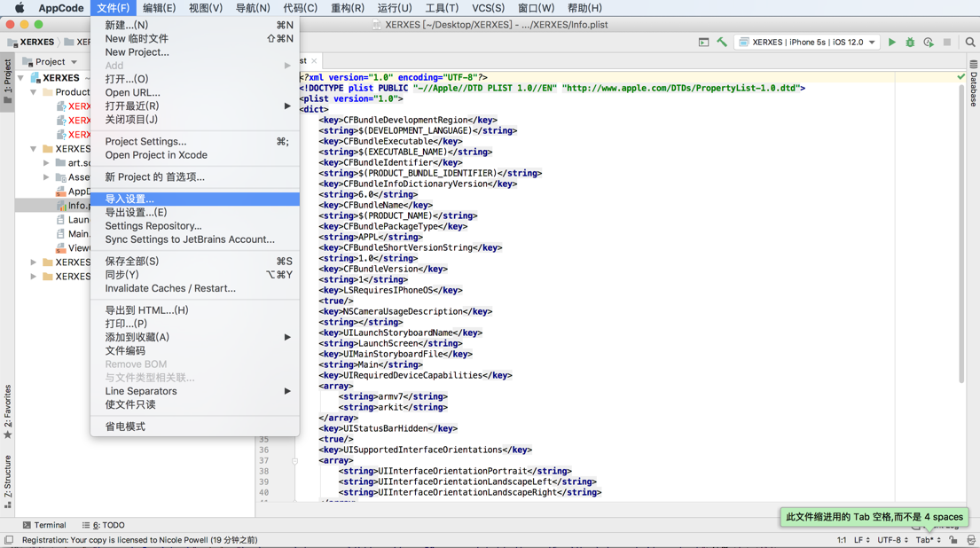
Task: Click the tool windows toggle at bottom-left corner
Action: [8, 540]
